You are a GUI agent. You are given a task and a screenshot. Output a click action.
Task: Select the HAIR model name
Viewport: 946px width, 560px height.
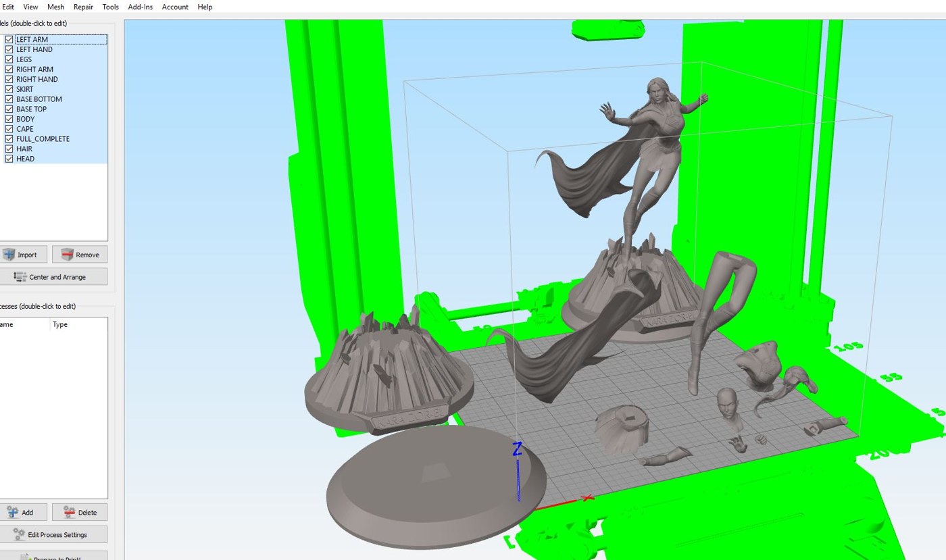[x=24, y=149]
